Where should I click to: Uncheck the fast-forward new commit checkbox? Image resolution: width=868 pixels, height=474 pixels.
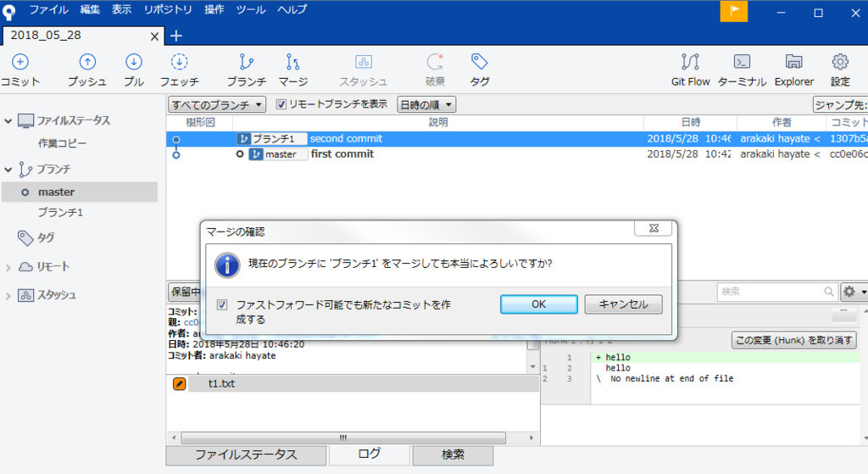click(222, 304)
